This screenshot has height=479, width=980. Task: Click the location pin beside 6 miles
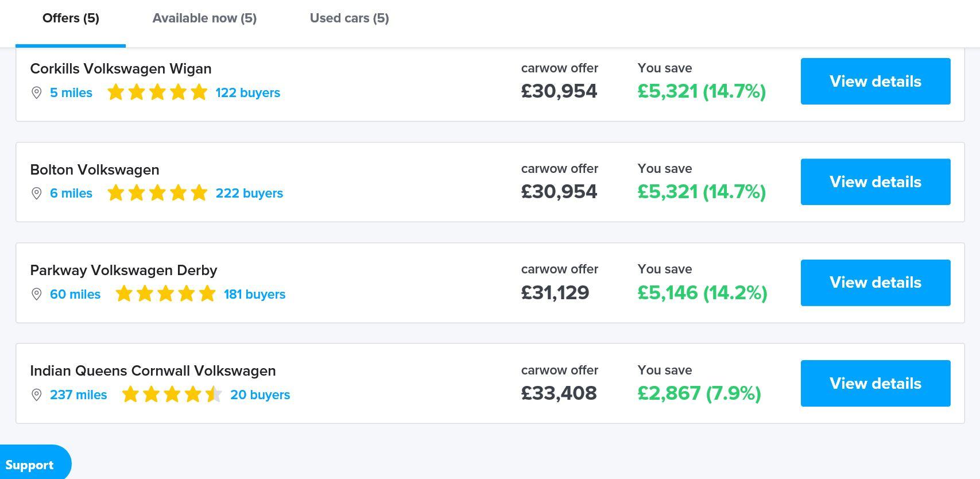click(x=36, y=194)
